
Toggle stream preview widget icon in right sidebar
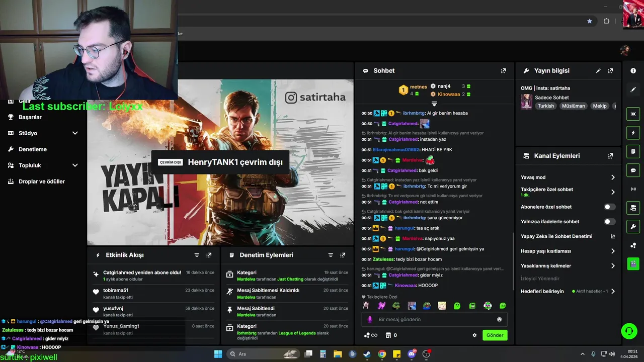[633, 114]
